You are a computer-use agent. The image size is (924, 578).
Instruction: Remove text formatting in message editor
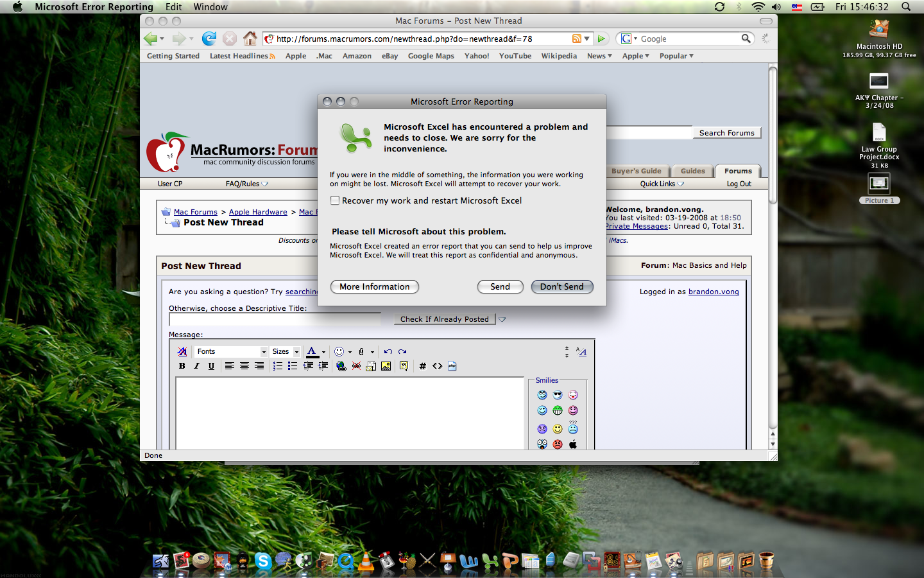pyautogui.click(x=182, y=351)
